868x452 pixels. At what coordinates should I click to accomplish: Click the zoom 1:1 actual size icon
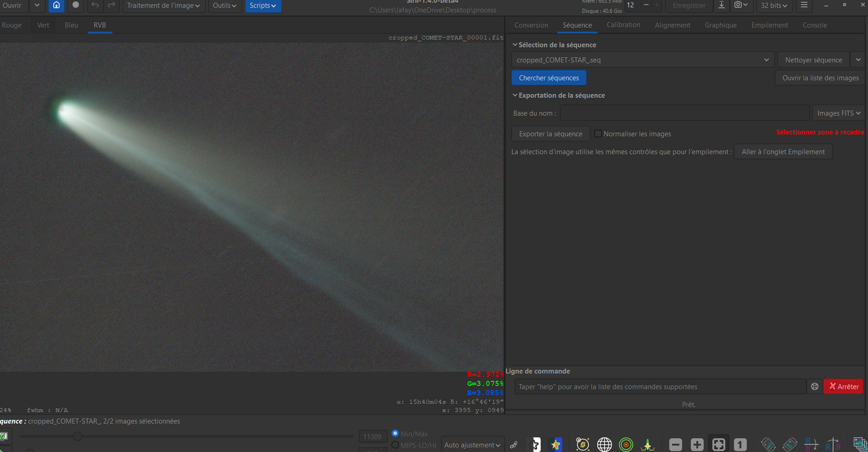(x=740, y=444)
